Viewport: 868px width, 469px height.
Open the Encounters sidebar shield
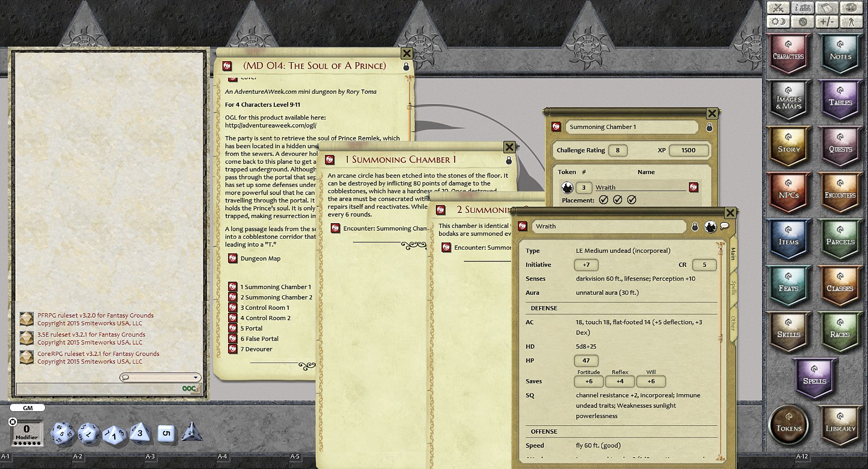840,193
